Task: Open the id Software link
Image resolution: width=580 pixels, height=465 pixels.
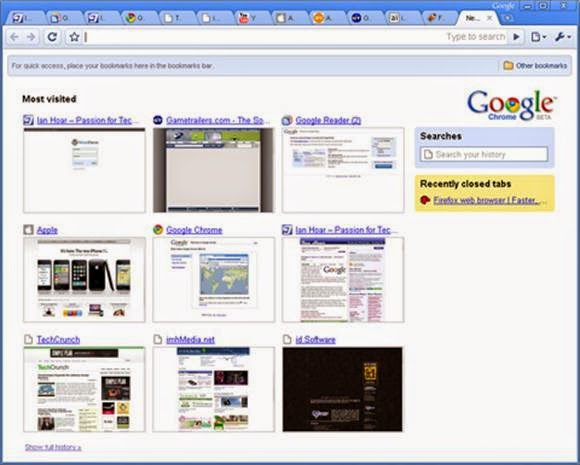Action: (316, 340)
